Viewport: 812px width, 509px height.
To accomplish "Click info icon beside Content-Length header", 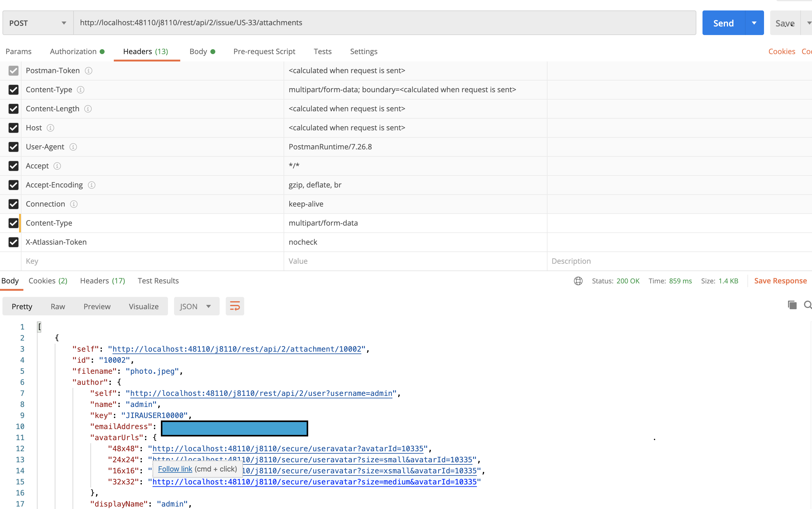I will (88, 109).
